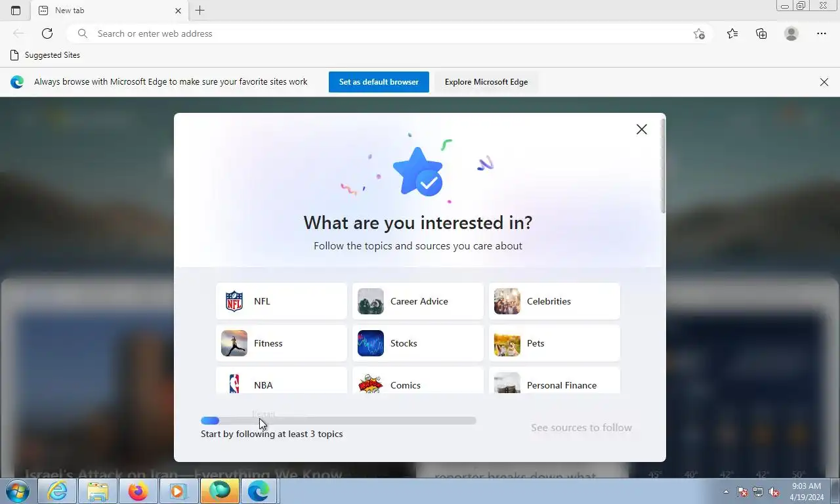Open Windows Explorer folder on taskbar
This screenshot has width=840, height=504.
(x=98, y=491)
